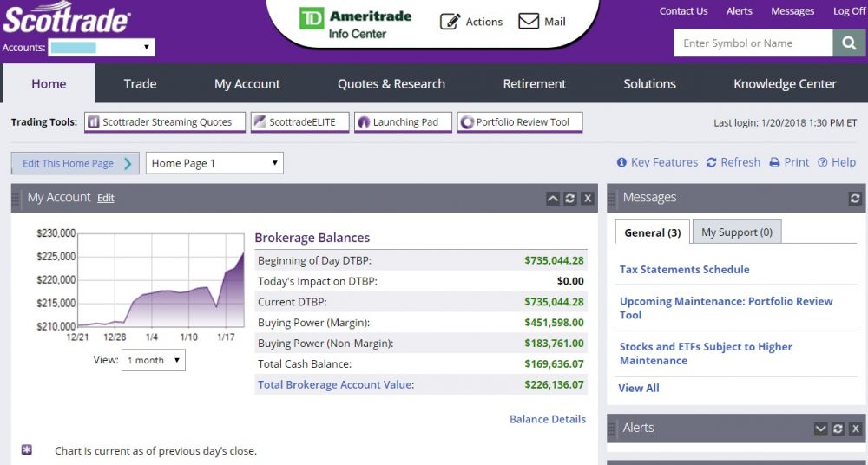868x465 pixels.
Task: Switch to the My Support tab
Action: (736, 232)
